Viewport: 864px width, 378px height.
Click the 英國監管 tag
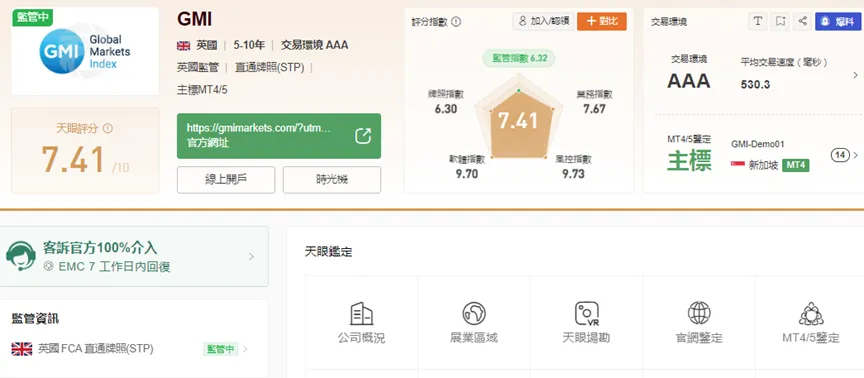coord(198,67)
